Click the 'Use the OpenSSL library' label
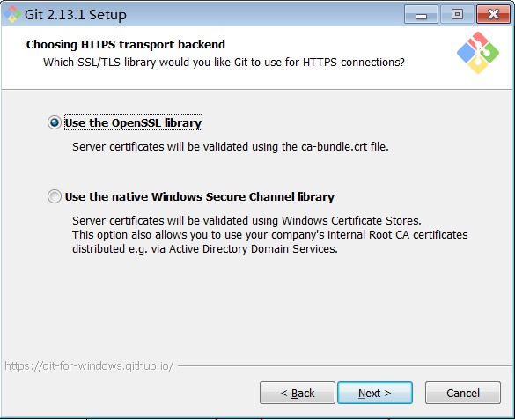The image size is (515, 420). (133, 122)
